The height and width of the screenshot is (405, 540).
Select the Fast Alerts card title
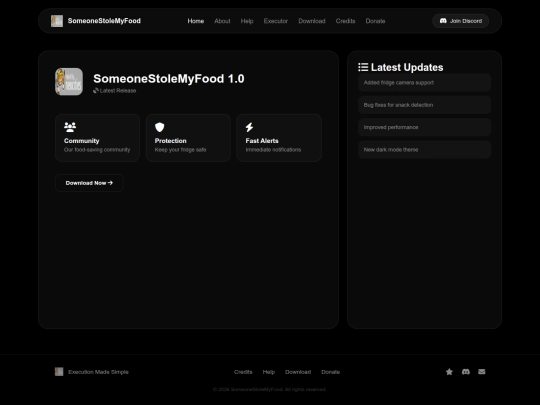pyautogui.click(x=262, y=141)
